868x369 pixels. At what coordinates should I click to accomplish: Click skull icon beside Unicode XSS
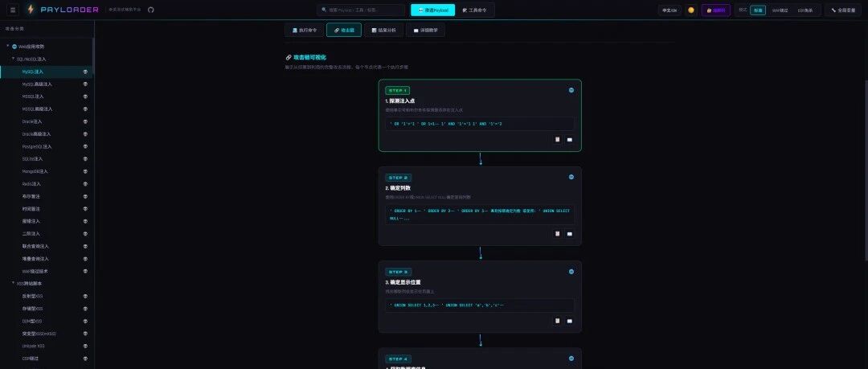coord(85,346)
